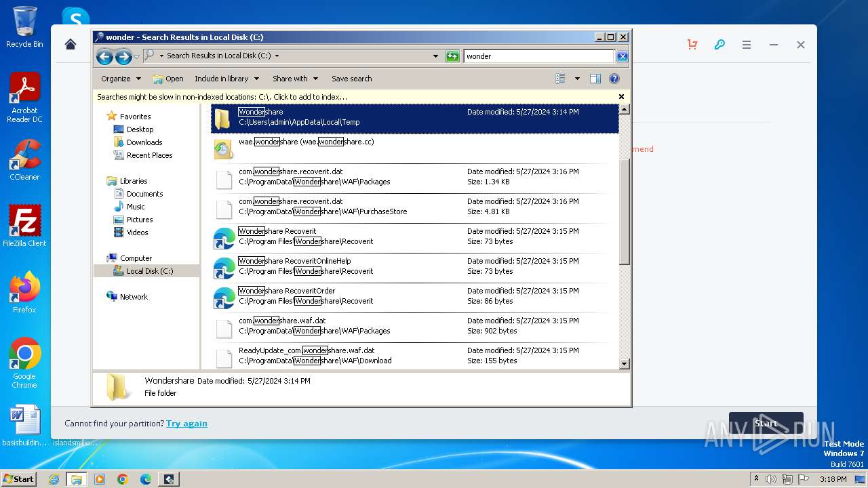Select Network in navigation pane
Image resolution: width=868 pixels, height=488 pixels.
click(134, 297)
